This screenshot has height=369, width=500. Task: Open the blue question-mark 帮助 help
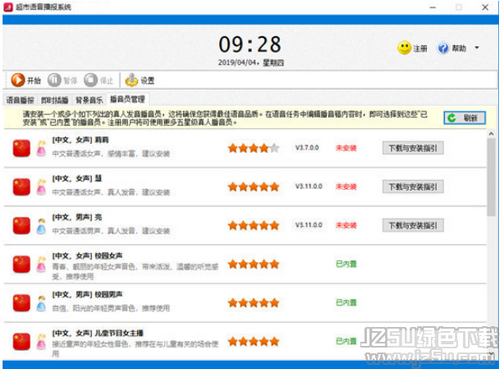click(x=443, y=48)
